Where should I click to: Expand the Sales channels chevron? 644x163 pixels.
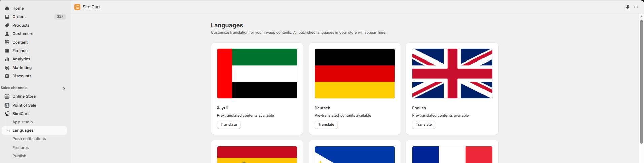point(64,89)
